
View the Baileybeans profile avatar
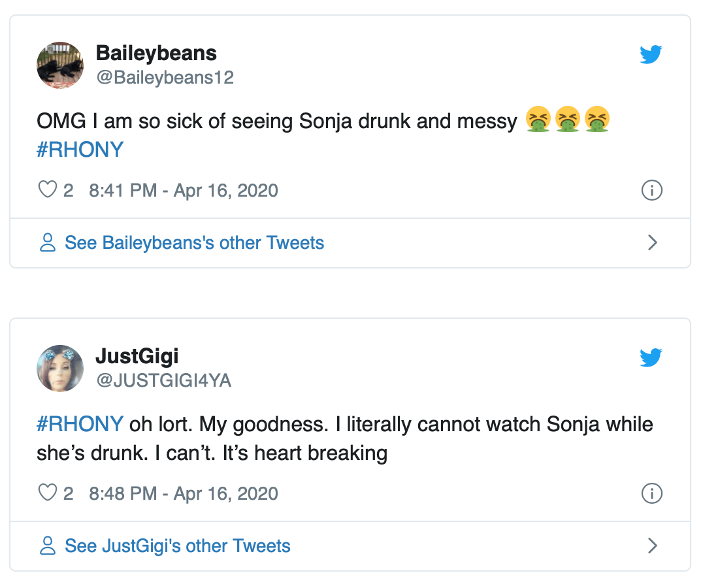pyautogui.click(x=60, y=65)
